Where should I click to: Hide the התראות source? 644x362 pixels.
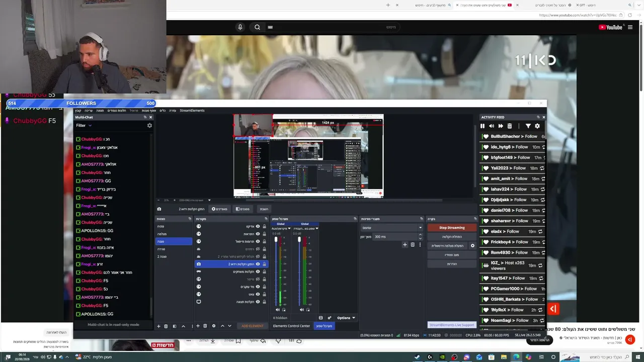(258, 234)
